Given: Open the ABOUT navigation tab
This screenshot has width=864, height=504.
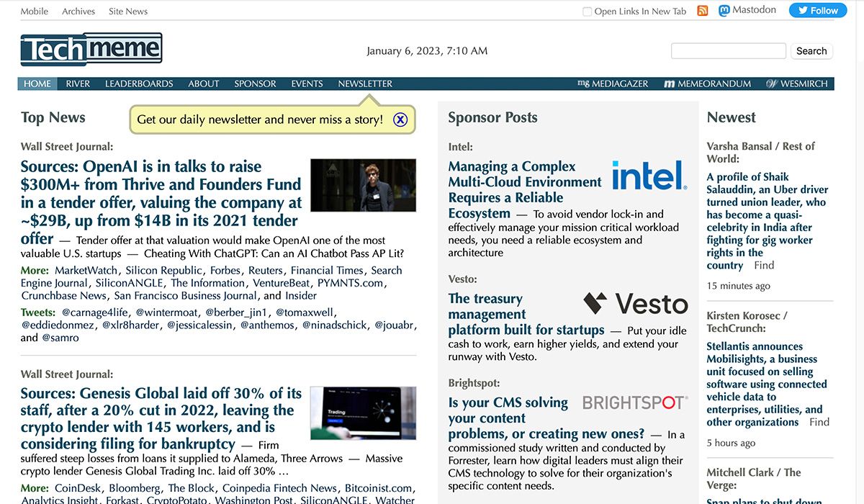Looking at the screenshot, I should (204, 84).
